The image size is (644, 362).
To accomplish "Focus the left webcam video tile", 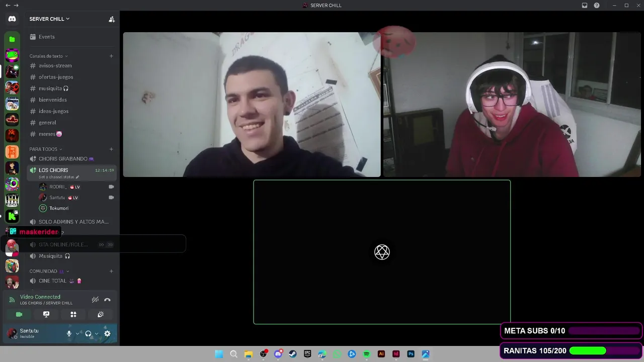I will 252,105.
